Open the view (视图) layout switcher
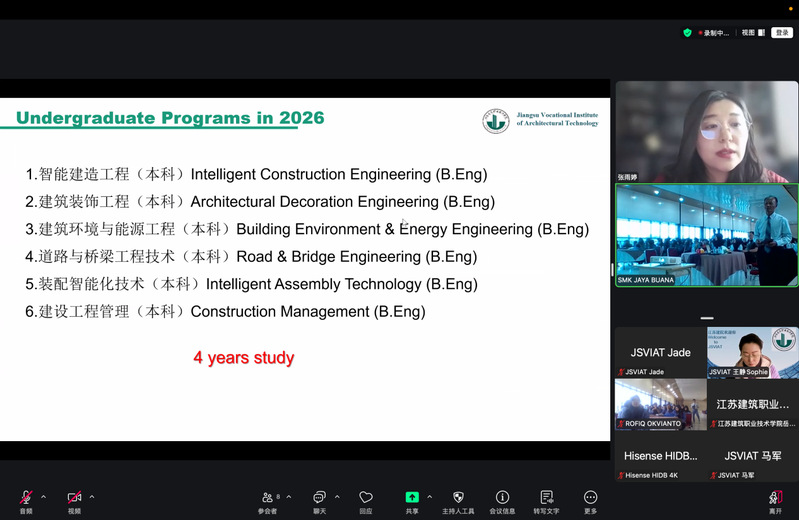The image size is (799, 520). [x=752, y=33]
